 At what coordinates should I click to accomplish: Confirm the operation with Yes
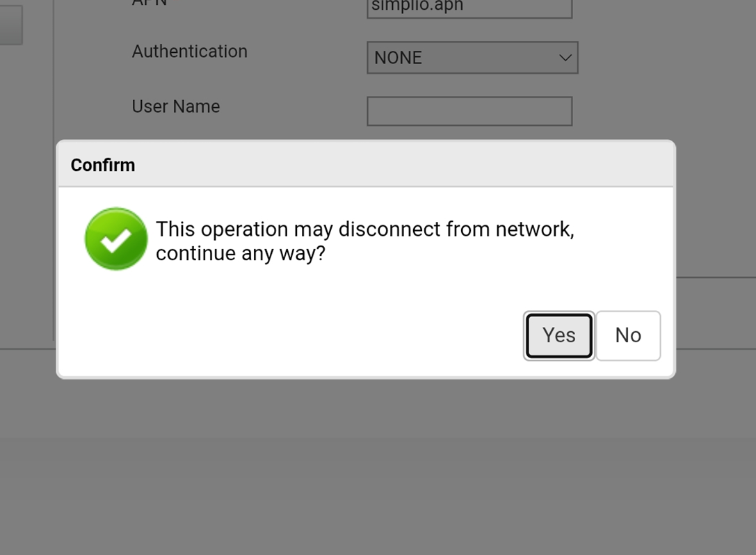(x=558, y=336)
